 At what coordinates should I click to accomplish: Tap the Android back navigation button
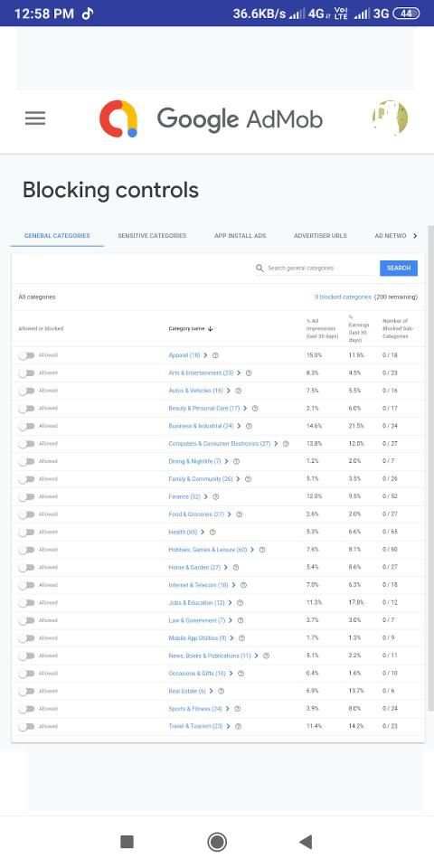(x=305, y=842)
